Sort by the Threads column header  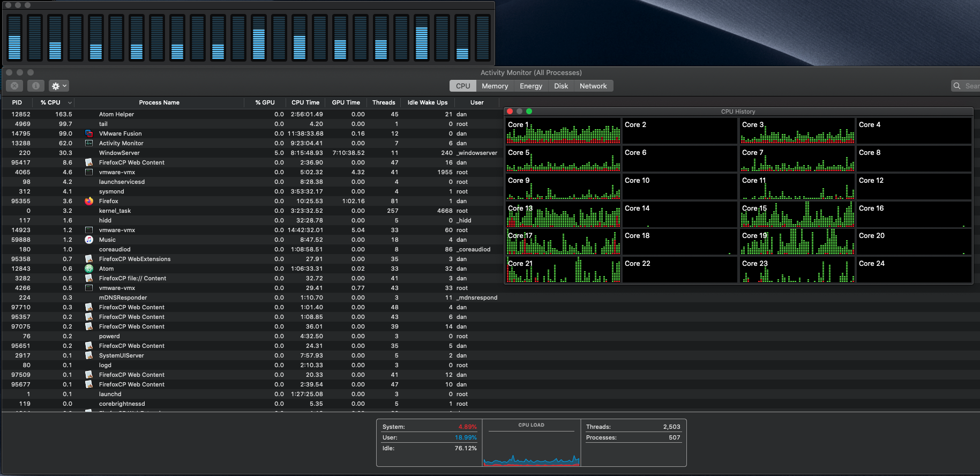point(384,102)
